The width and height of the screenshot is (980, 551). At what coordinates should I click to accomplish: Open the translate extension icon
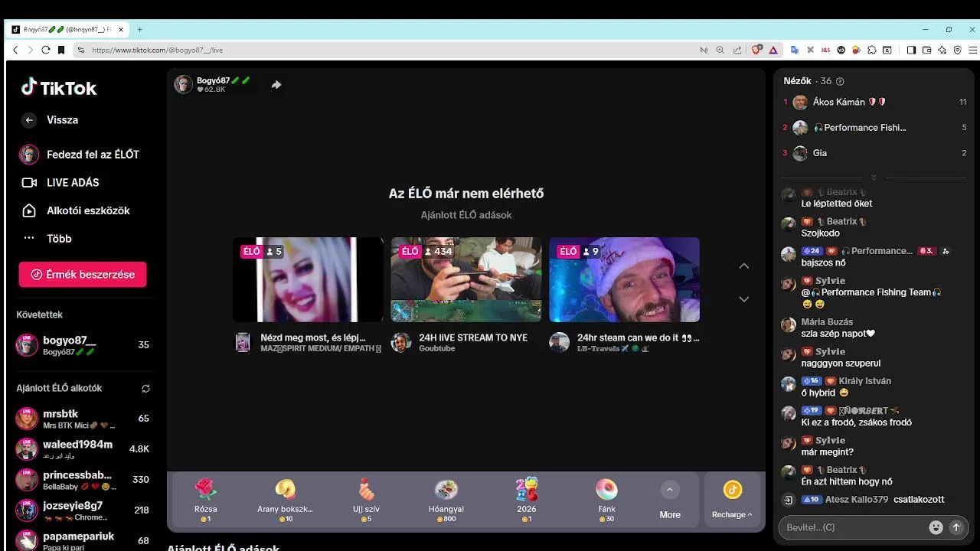pyautogui.click(x=795, y=50)
